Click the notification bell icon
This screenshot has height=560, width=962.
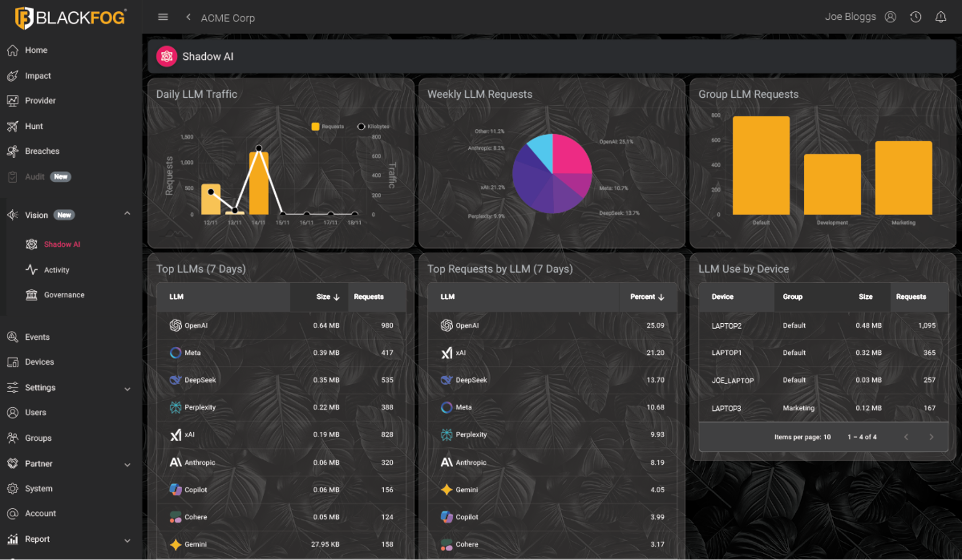941,17
